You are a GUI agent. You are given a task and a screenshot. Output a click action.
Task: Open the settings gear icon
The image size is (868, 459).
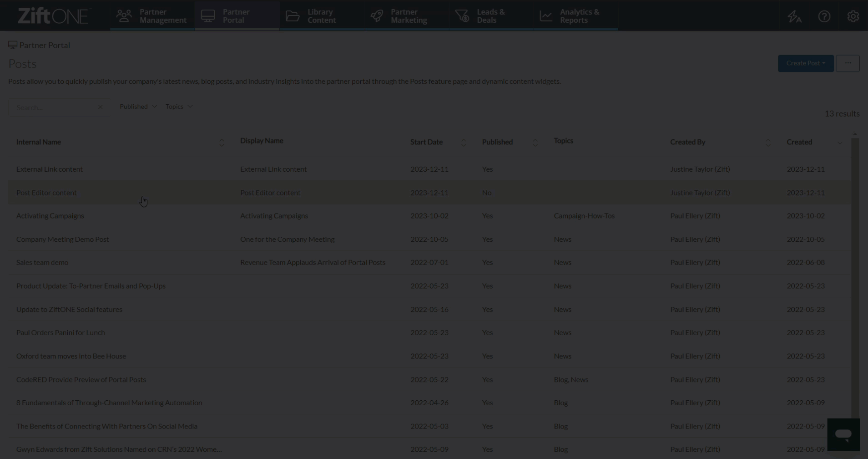(853, 16)
